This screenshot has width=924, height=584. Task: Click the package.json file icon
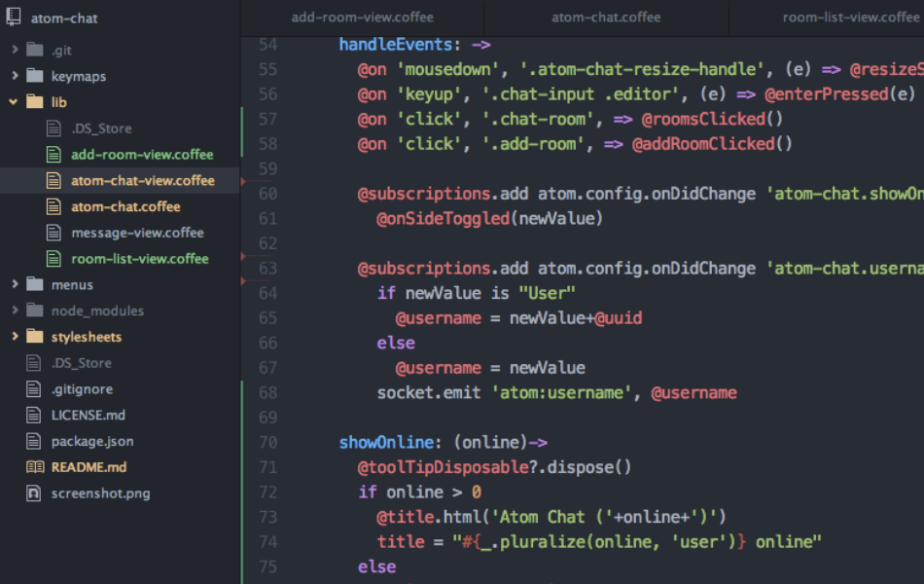34,441
